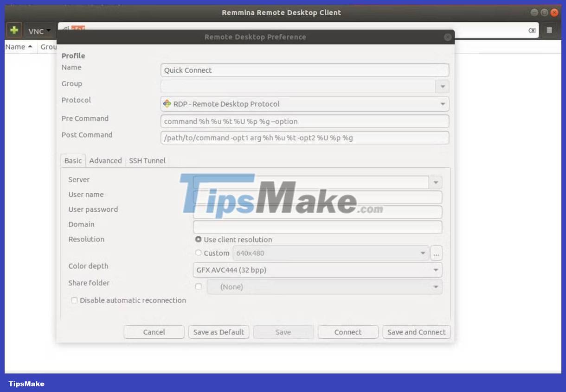The height and width of the screenshot is (392, 566).
Task: Switch to the Advanced tab
Action: pyautogui.click(x=105, y=161)
